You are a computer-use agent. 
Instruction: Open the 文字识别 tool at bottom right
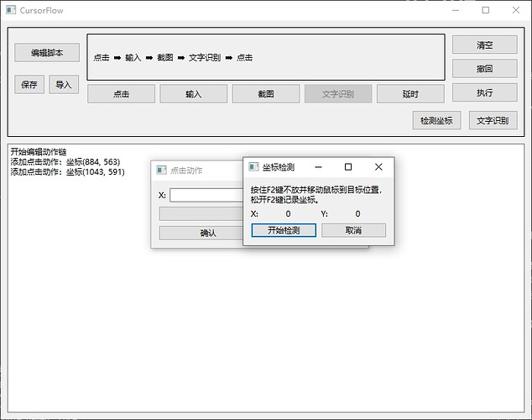tap(493, 120)
